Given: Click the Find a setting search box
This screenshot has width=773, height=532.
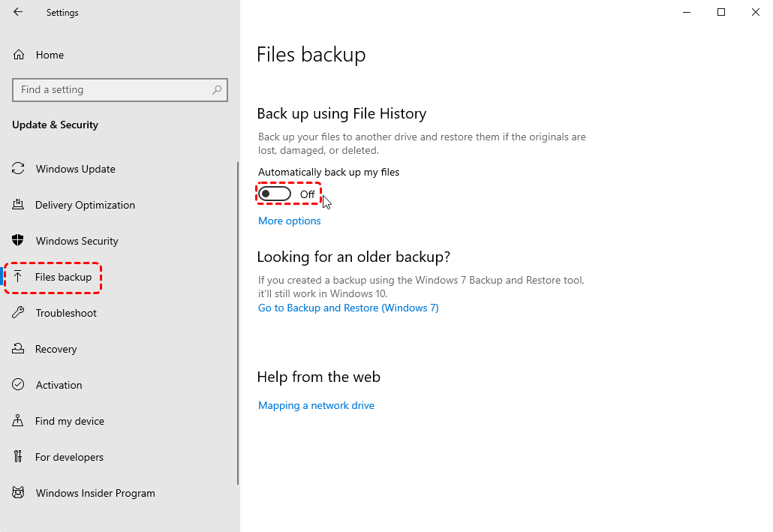Looking at the screenshot, I should (120, 90).
